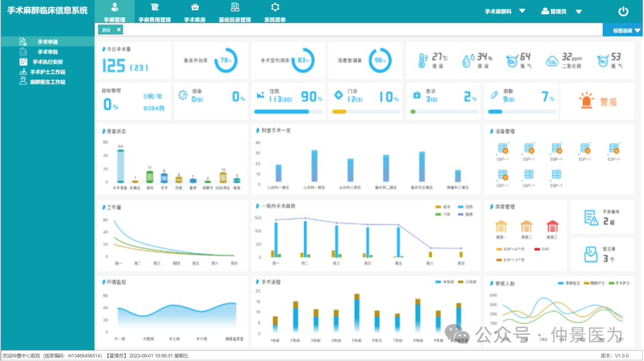Click the red 库房三 warehouse icon
The height and width of the screenshot is (361, 644).
[x=553, y=226]
